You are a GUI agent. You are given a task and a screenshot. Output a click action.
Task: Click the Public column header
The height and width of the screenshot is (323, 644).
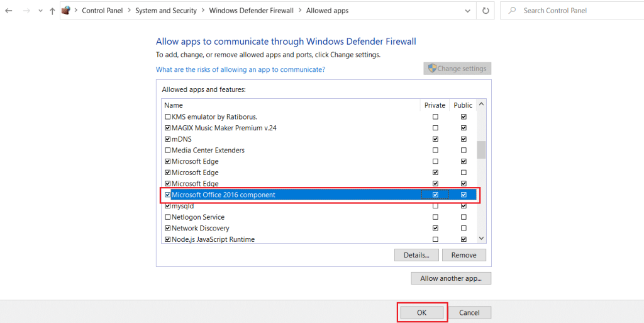463,105
